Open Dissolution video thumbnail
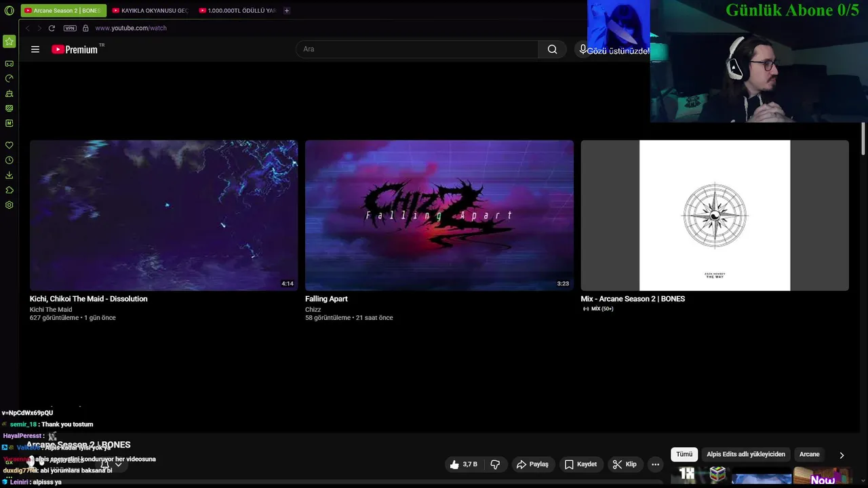The image size is (868, 488). [x=163, y=216]
